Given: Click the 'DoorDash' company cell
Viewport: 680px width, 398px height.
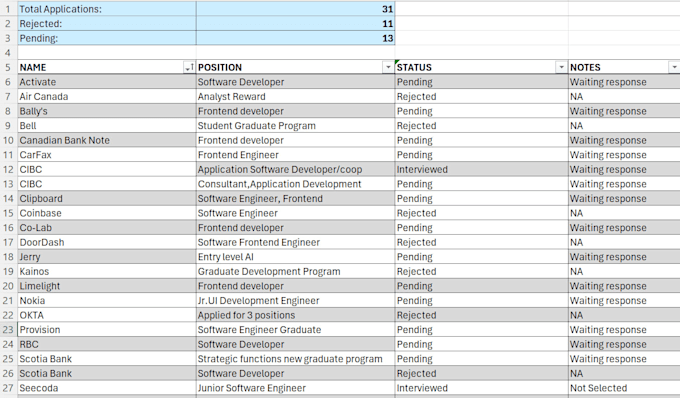Looking at the screenshot, I should coord(107,242).
